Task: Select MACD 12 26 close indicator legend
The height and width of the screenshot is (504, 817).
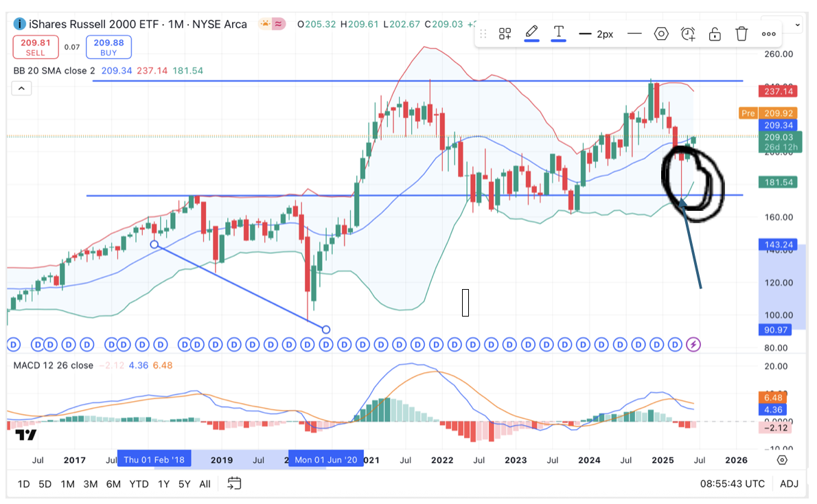Action: tap(53, 365)
